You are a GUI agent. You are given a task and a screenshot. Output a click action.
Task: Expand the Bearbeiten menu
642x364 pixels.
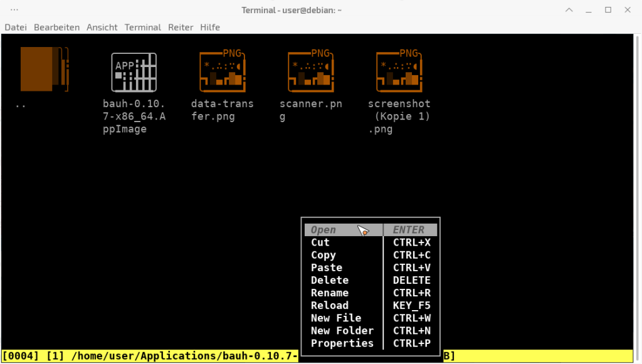pos(56,28)
